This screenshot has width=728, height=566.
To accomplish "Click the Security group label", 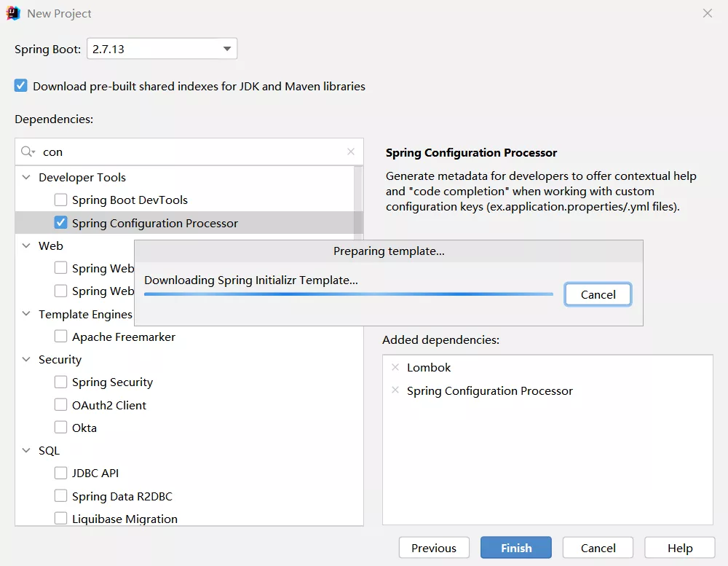I will pyautogui.click(x=60, y=360).
